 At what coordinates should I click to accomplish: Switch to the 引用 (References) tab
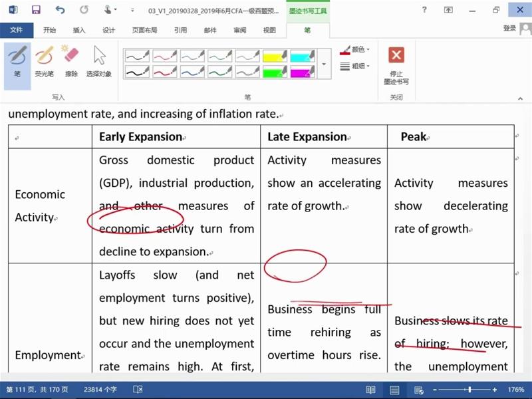coord(180,30)
